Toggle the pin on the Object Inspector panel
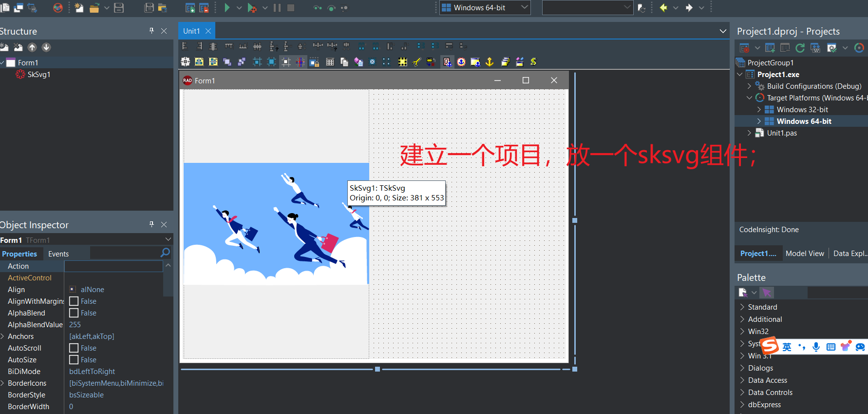 click(151, 224)
